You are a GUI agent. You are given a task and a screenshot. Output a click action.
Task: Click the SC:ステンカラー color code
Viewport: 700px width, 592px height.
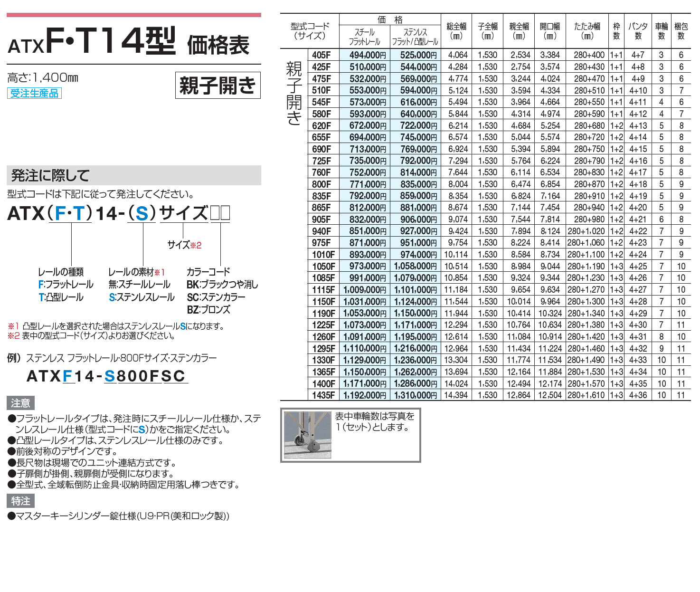pos(216,297)
